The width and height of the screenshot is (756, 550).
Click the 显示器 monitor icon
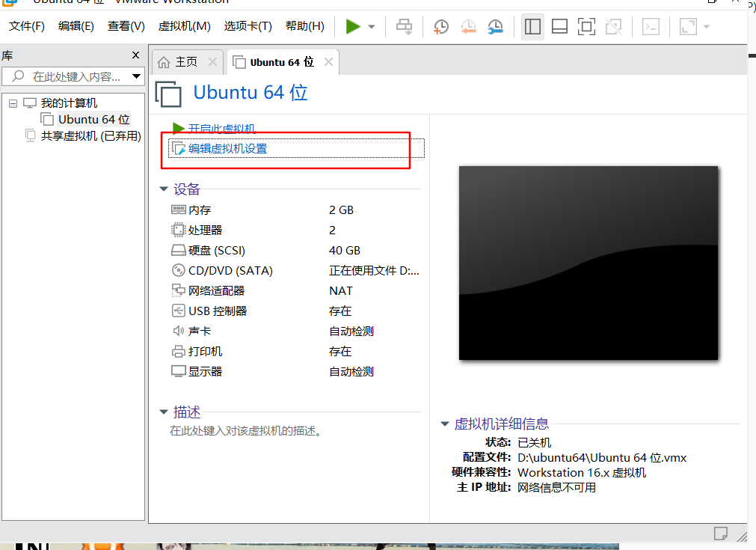pos(179,371)
